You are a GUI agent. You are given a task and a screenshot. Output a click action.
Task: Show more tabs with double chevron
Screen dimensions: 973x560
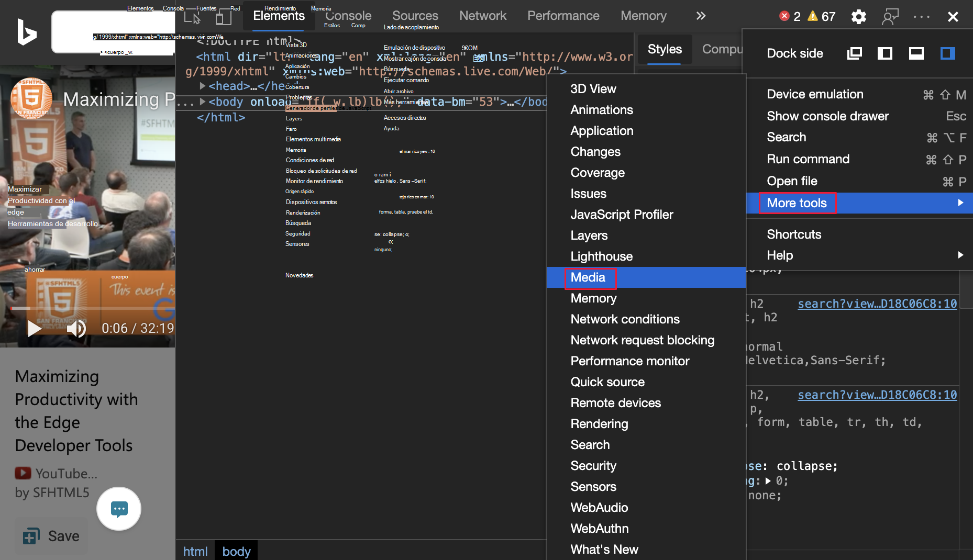click(x=701, y=16)
